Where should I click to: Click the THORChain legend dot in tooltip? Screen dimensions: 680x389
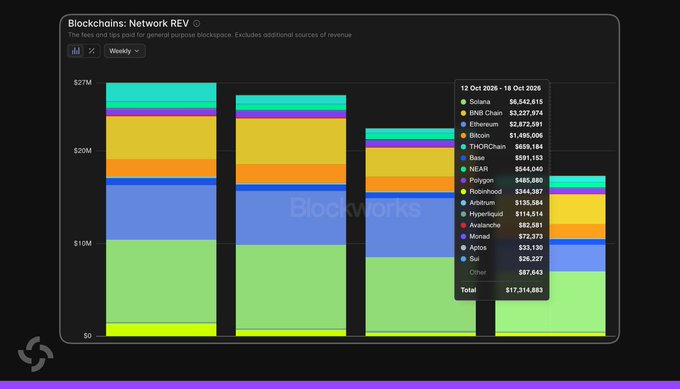pos(463,147)
